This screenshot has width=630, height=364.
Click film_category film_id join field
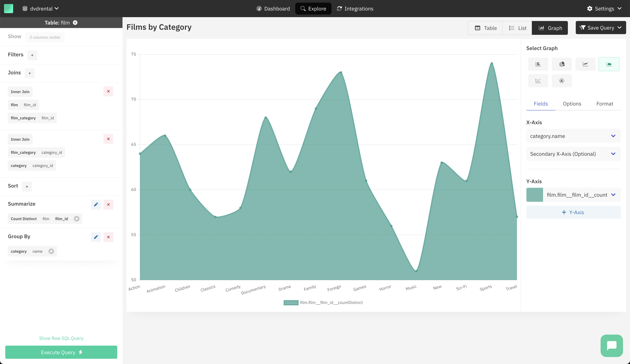coord(32,118)
